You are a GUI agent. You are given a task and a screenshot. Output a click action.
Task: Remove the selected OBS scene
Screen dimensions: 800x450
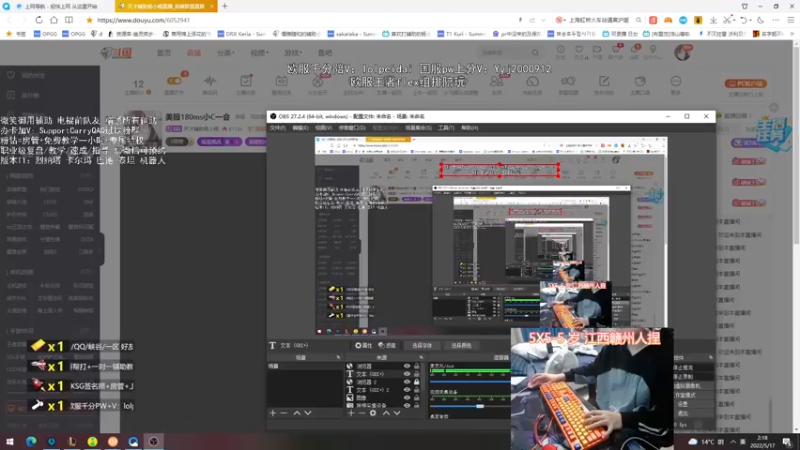pos(284,413)
